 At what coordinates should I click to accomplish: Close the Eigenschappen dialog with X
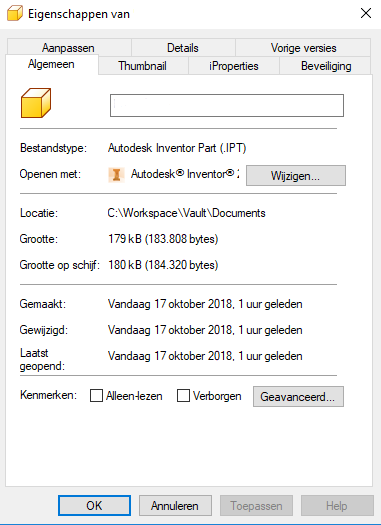[x=366, y=13]
